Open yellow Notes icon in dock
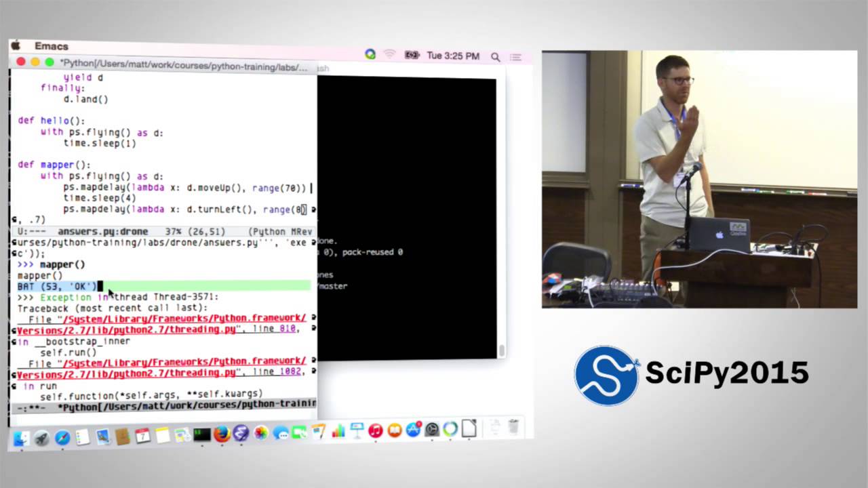The image size is (868, 488). [x=163, y=434]
